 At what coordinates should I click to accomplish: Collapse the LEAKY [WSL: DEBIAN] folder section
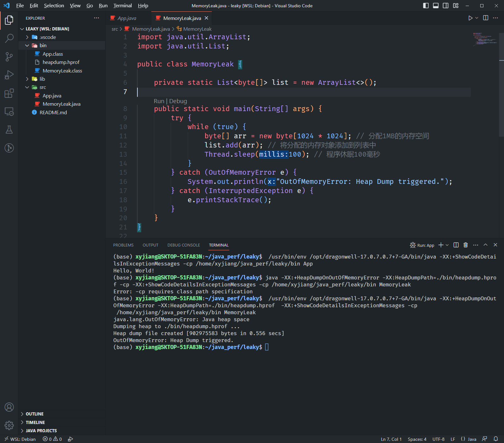[x=62, y=29]
